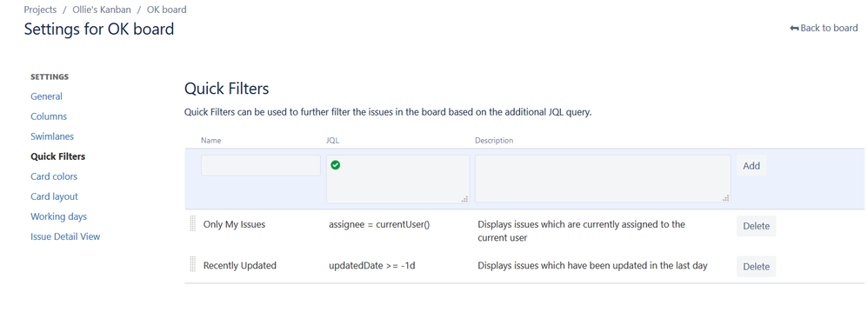Open Card layout settings
The image size is (868, 325).
click(54, 196)
